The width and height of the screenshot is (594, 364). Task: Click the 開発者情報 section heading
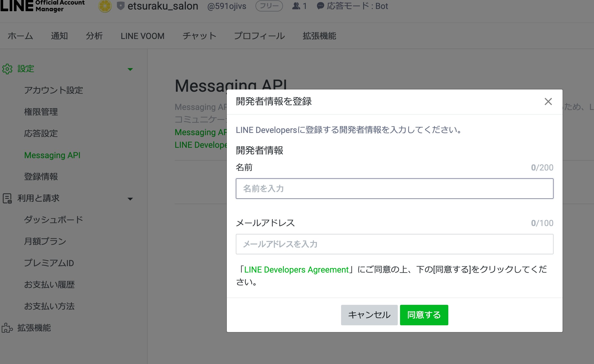pos(259,150)
